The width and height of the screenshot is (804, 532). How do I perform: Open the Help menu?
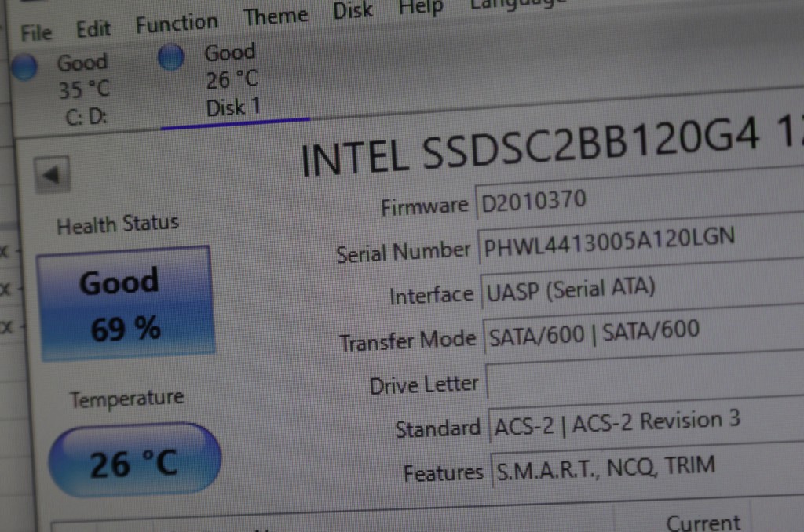pyautogui.click(x=421, y=7)
